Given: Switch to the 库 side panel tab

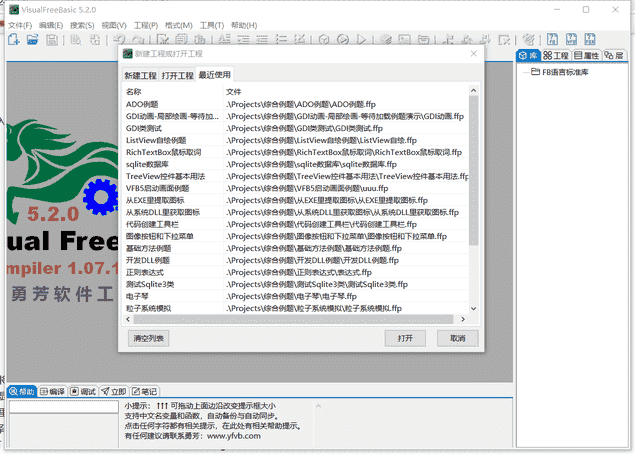Looking at the screenshot, I should pos(528,55).
